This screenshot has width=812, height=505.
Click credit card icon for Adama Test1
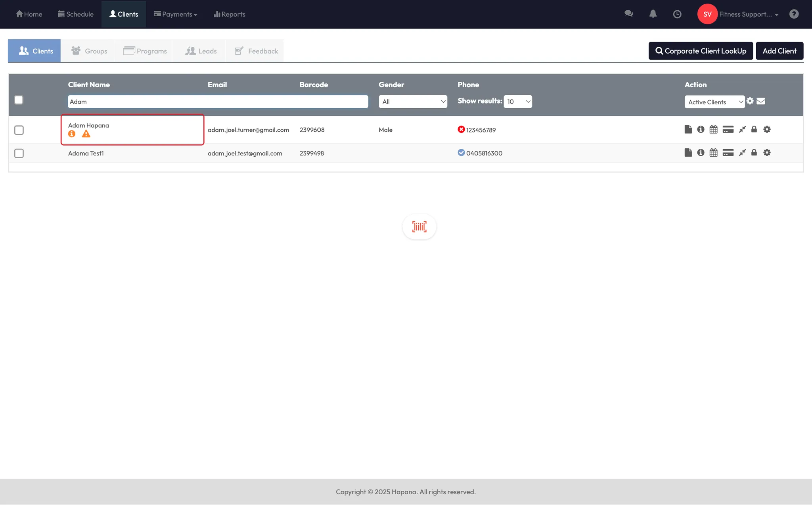point(728,153)
